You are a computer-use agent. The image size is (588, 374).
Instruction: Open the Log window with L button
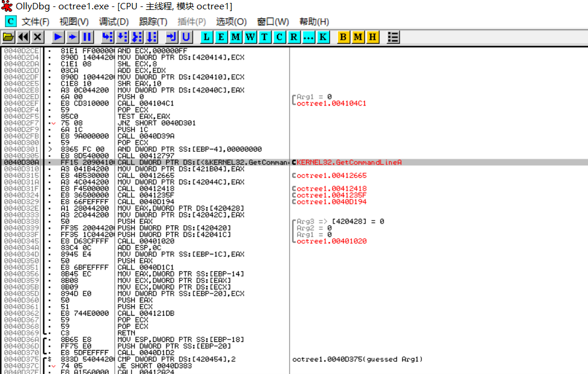point(207,37)
